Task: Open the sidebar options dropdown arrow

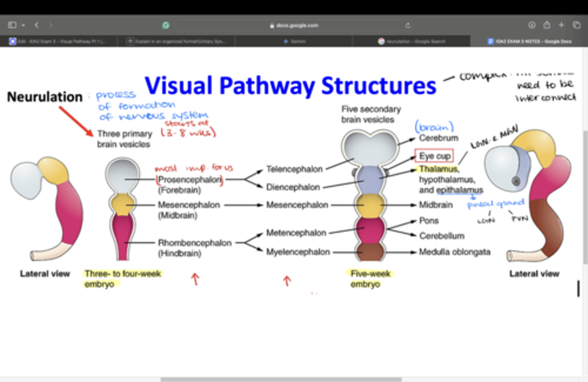Action: [x=23, y=25]
